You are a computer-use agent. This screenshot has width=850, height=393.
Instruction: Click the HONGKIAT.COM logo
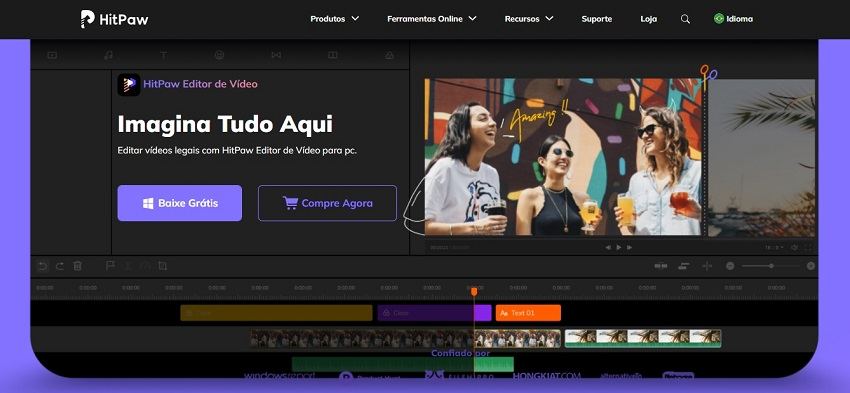546,376
